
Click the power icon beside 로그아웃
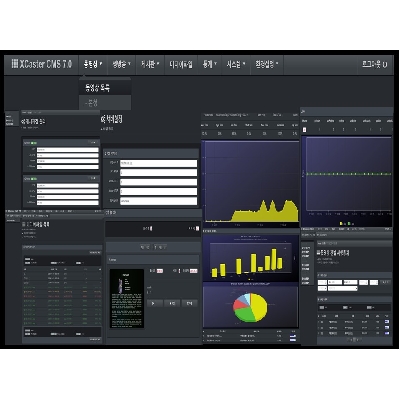point(385,64)
